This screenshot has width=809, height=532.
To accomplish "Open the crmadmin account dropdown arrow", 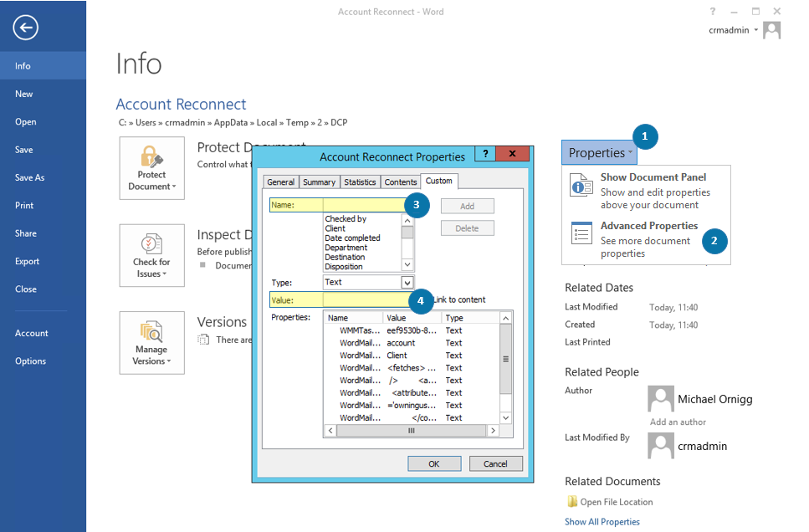I will click(755, 30).
